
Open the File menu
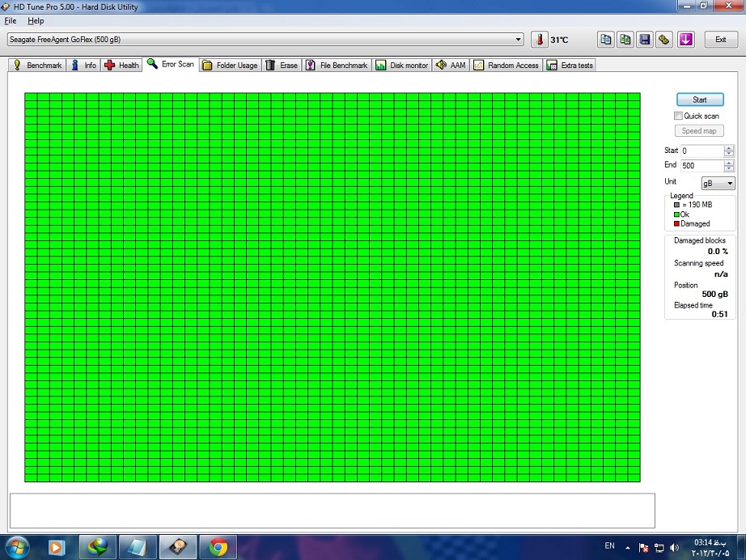point(11,21)
